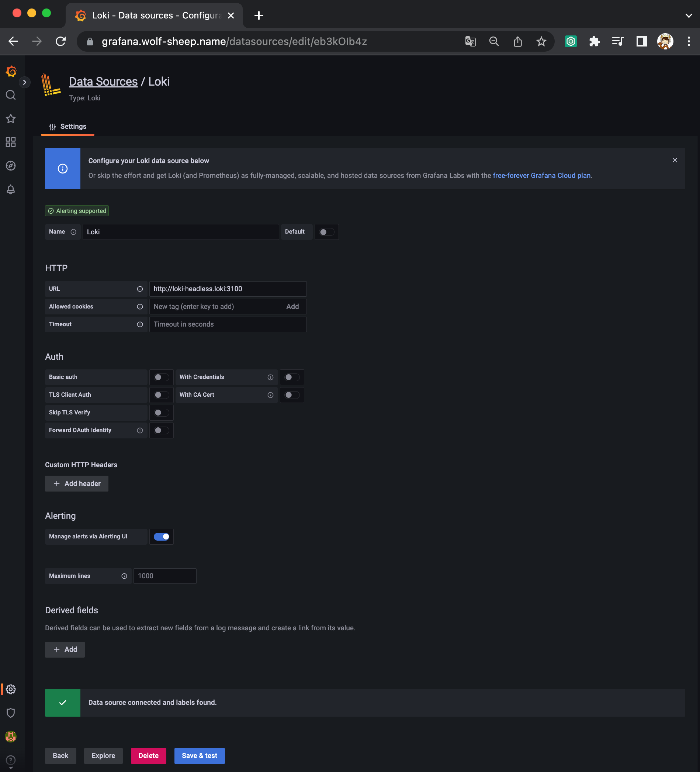Expand tab search dropdown arrow
Screen dimensions: 700x772
pos(689,15)
